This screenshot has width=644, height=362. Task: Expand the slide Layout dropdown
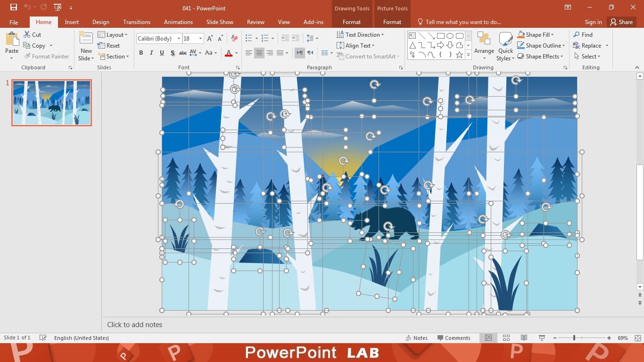click(113, 35)
